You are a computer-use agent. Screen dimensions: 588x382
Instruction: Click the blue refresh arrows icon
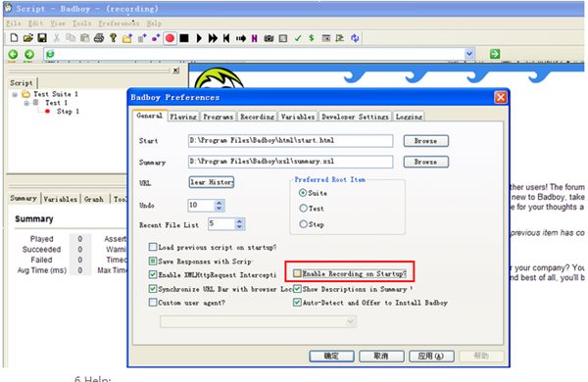point(355,38)
